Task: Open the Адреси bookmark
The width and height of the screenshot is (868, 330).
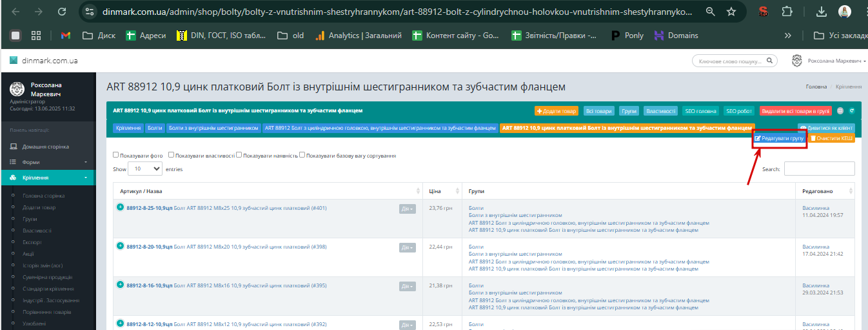Action: tap(146, 36)
